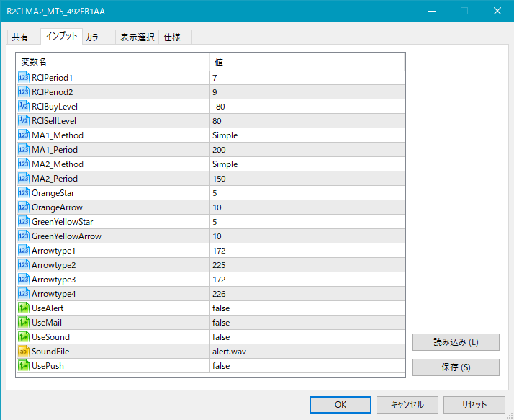Click the double-type icon beside RCISellLevel

(x=24, y=121)
